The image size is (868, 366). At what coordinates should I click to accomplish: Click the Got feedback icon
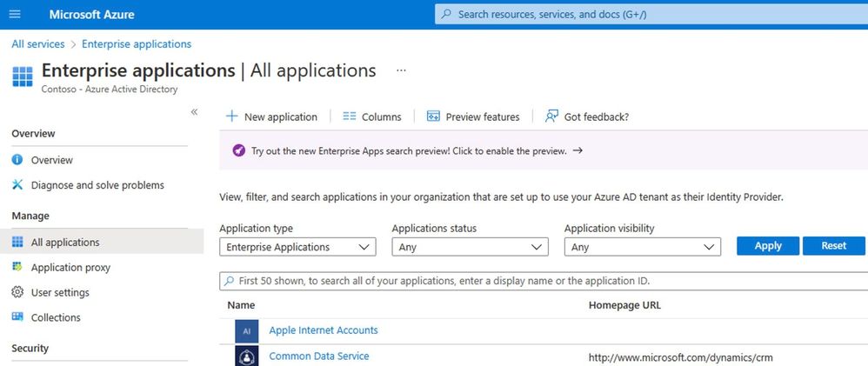pos(551,116)
